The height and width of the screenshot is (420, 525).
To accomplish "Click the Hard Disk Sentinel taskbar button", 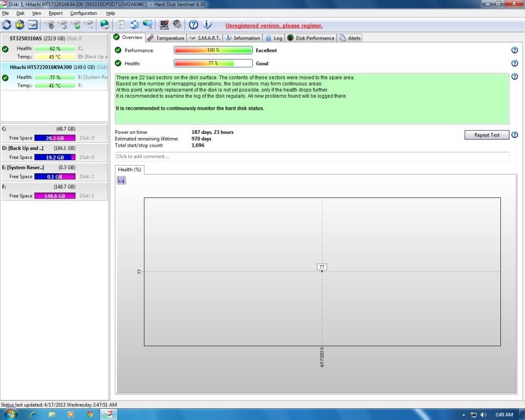I will pyautogui.click(x=109, y=415).
